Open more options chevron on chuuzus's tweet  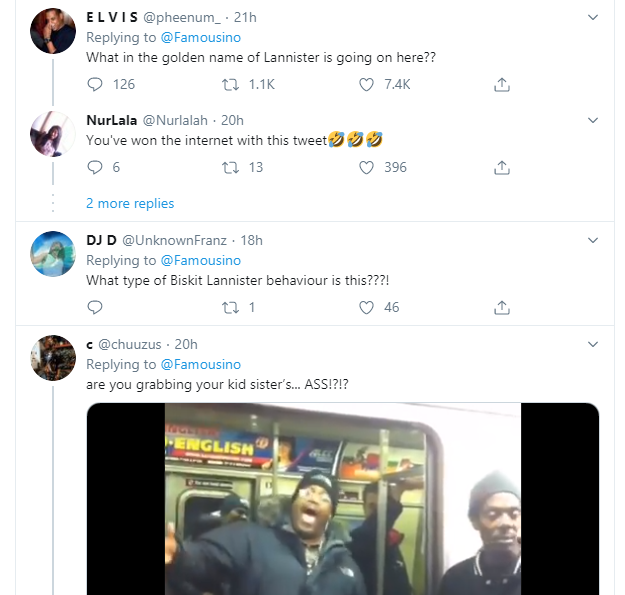(x=592, y=344)
